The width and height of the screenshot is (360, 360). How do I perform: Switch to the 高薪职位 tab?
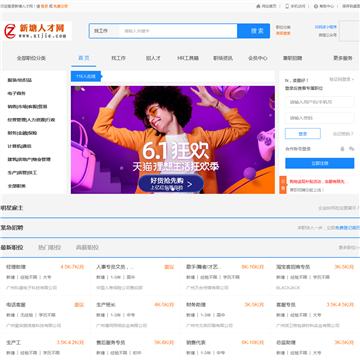[x=87, y=248]
